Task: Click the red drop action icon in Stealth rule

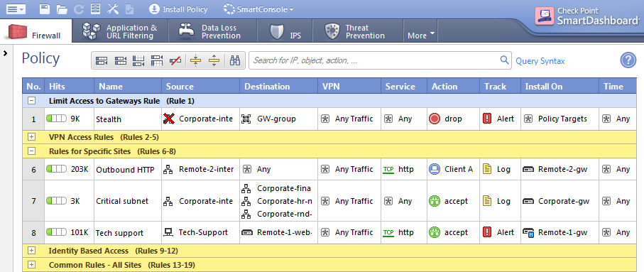Action: coord(434,119)
